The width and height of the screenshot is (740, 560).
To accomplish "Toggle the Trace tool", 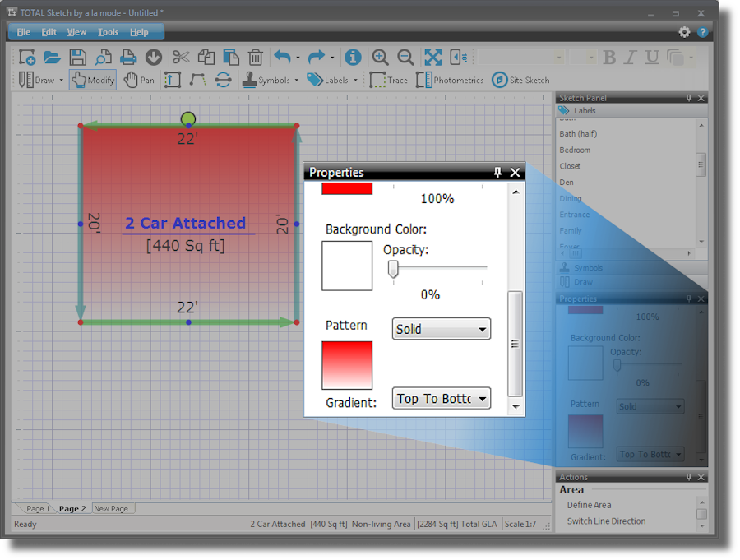I will pos(388,80).
